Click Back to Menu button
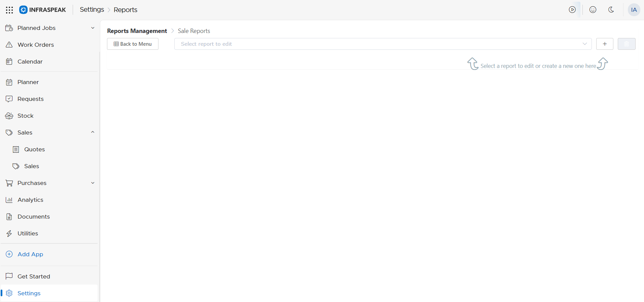Screen dimensions: 644x302 click(x=133, y=44)
